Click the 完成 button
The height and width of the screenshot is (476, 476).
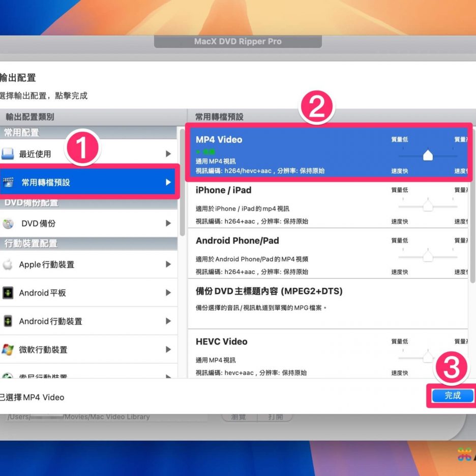[x=452, y=396]
